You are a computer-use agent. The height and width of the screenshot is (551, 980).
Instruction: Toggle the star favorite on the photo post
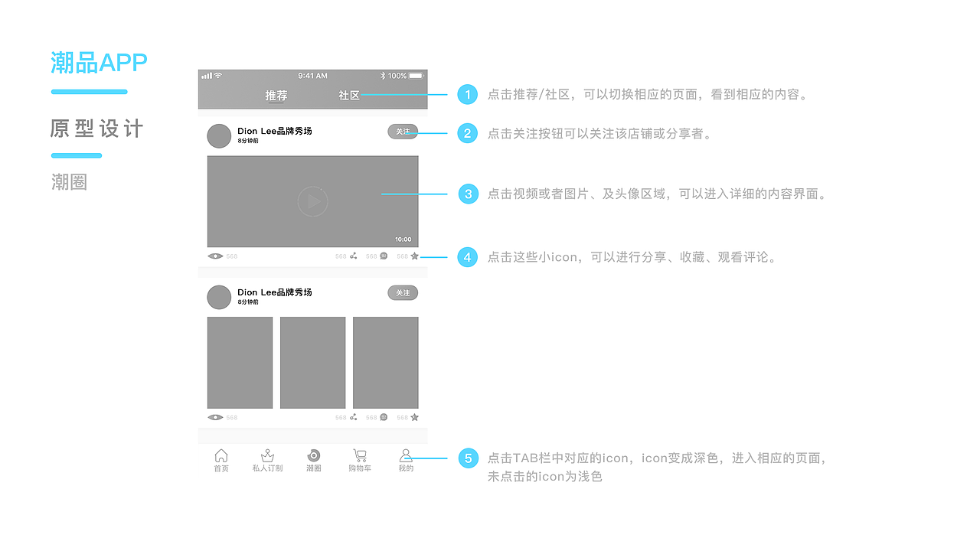point(414,418)
